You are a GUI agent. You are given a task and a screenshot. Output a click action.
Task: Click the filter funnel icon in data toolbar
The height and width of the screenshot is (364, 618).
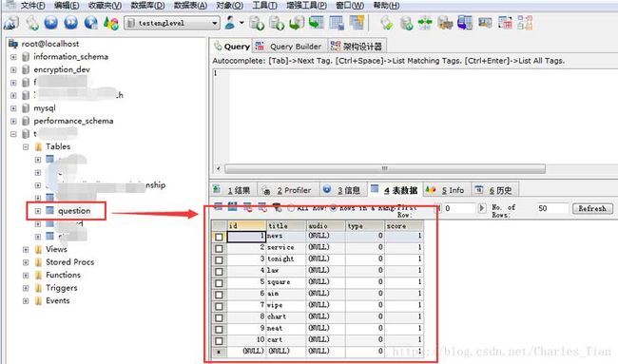[277, 207]
